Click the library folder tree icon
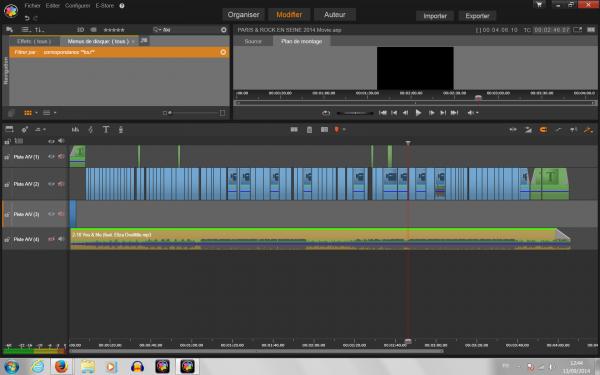 coord(9,29)
